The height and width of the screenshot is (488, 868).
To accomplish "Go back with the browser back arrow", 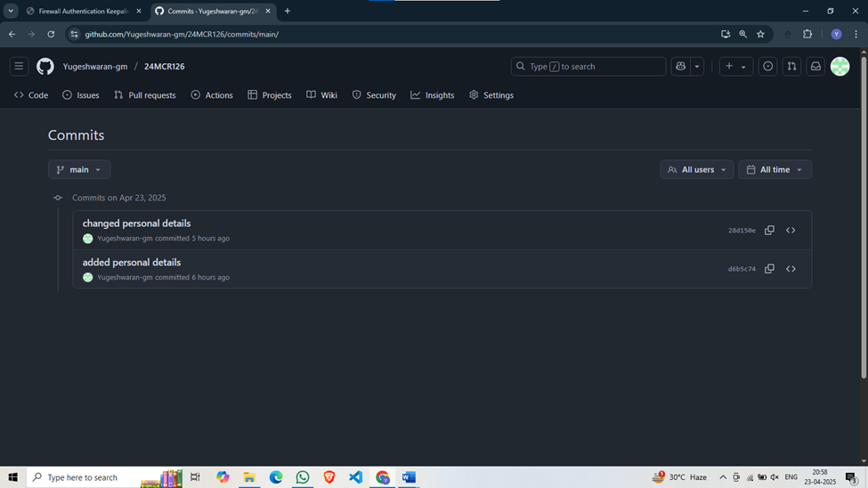I will 12,35.
